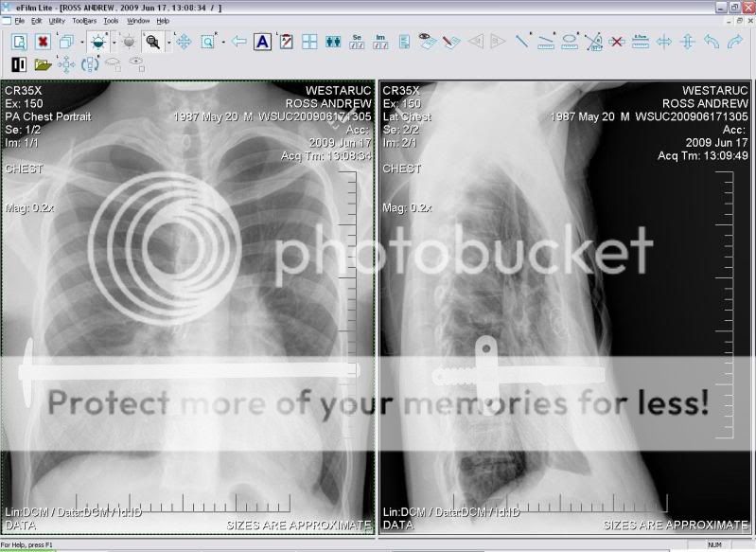Click the annotation clipboard pencil icon
The image size is (756, 552).
pyautogui.click(x=286, y=42)
